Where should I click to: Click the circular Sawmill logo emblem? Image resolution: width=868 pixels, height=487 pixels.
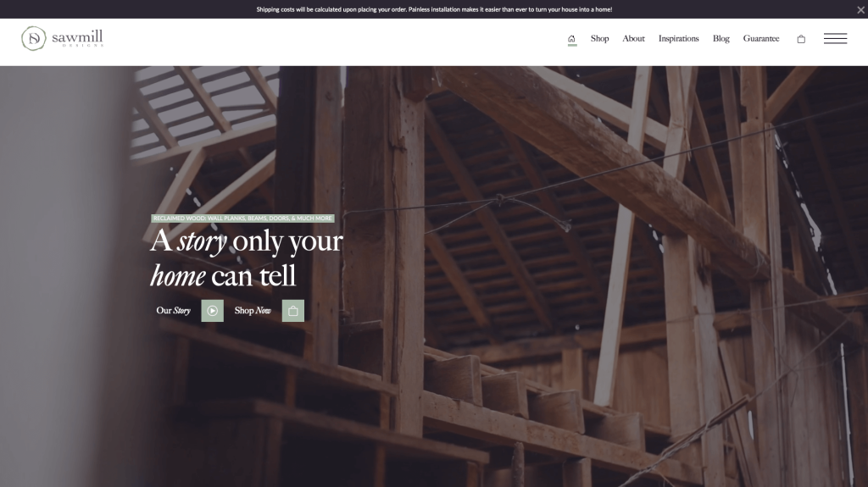pyautogui.click(x=33, y=38)
